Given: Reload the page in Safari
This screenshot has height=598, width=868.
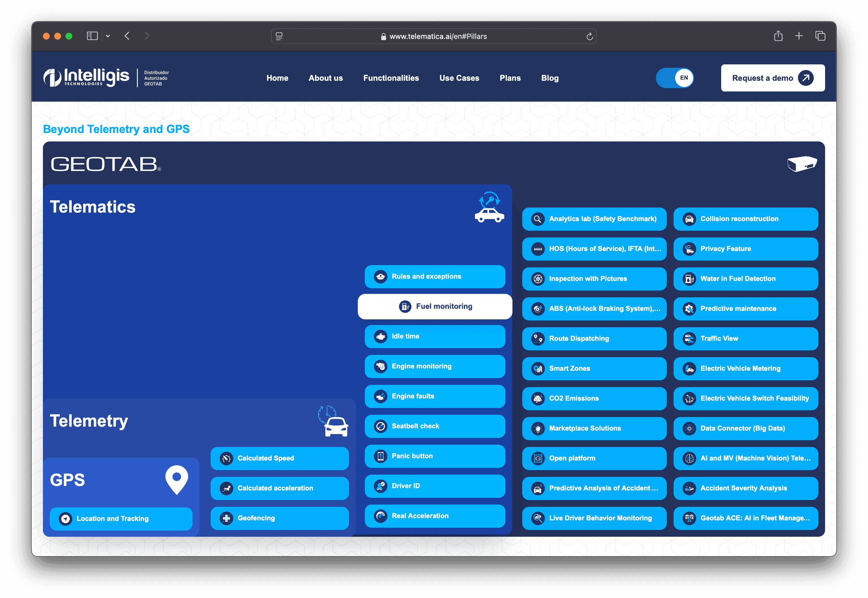Looking at the screenshot, I should pos(589,36).
